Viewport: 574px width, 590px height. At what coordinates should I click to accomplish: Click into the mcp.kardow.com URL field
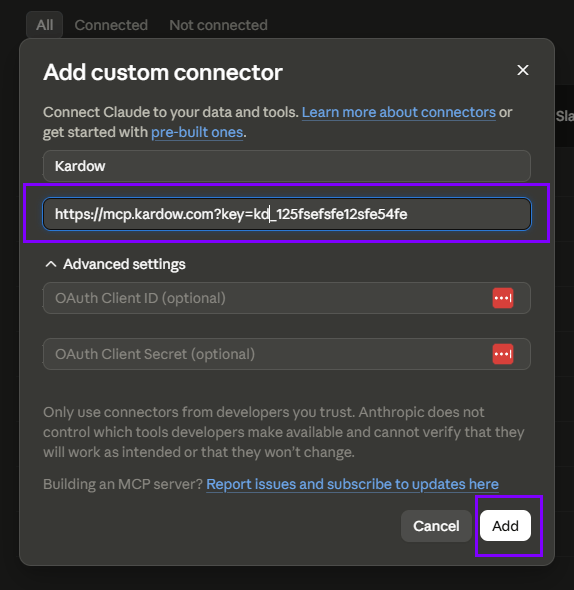pyautogui.click(x=287, y=214)
